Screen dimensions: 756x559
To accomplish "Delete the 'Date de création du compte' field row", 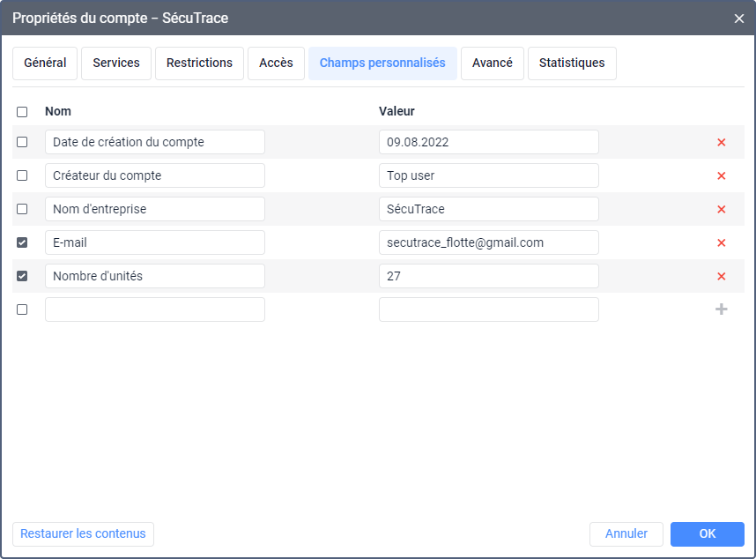I will click(x=721, y=142).
